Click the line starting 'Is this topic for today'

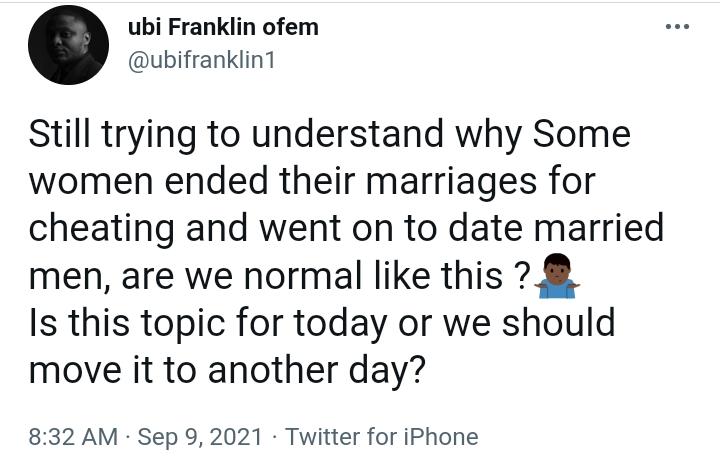(320, 324)
